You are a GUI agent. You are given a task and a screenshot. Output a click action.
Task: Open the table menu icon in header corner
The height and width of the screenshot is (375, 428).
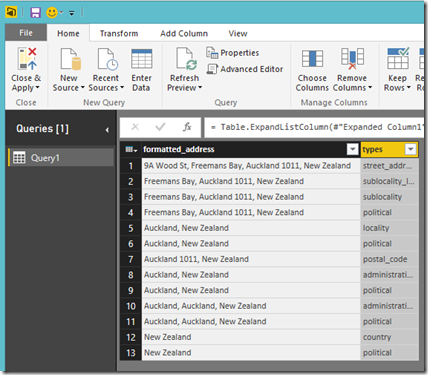tap(131, 150)
